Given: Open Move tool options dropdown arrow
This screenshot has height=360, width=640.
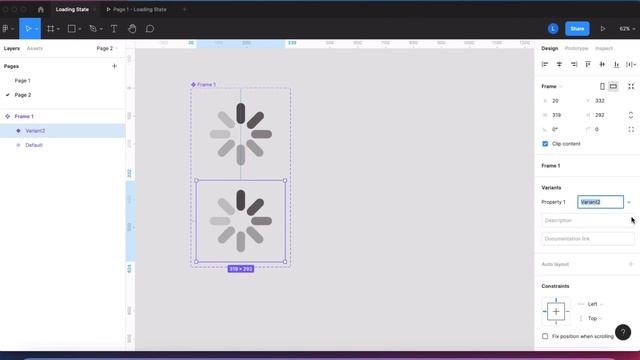Looking at the screenshot, I should pos(37,29).
